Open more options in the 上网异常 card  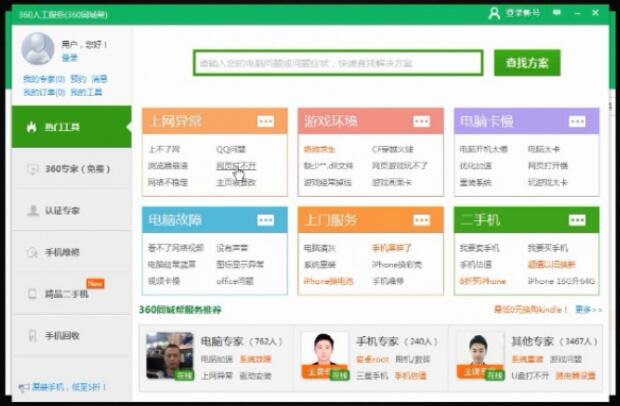(265, 121)
